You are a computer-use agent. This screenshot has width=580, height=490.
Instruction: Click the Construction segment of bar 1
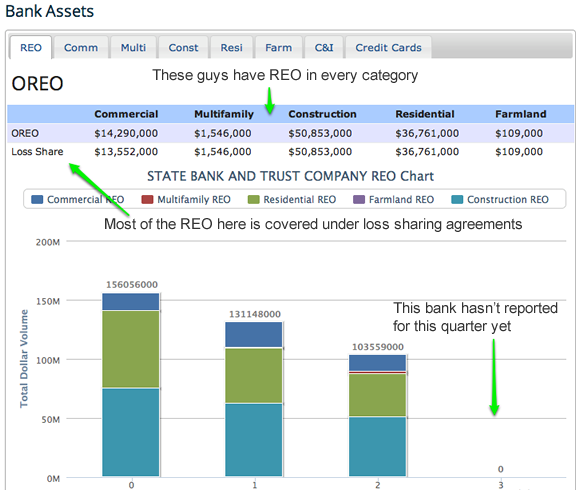(x=254, y=440)
